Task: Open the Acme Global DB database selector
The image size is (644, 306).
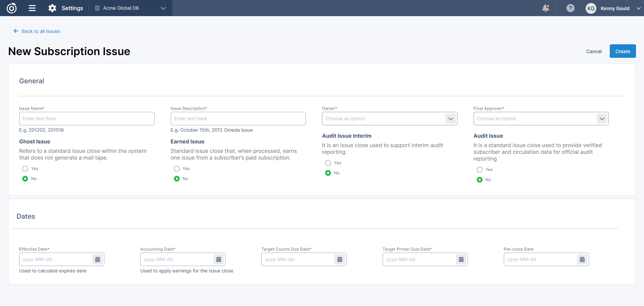Action: pyautogui.click(x=130, y=8)
